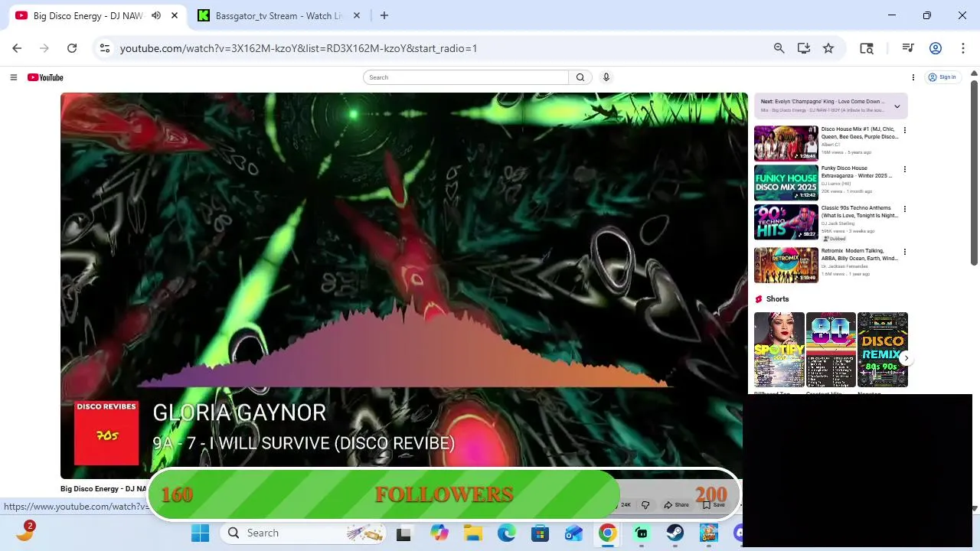Image resolution: width=980 pixels, height=551 pixels.
Task: Open the Spotify Shorts thumbnail
Action: (x=779, y=350)
